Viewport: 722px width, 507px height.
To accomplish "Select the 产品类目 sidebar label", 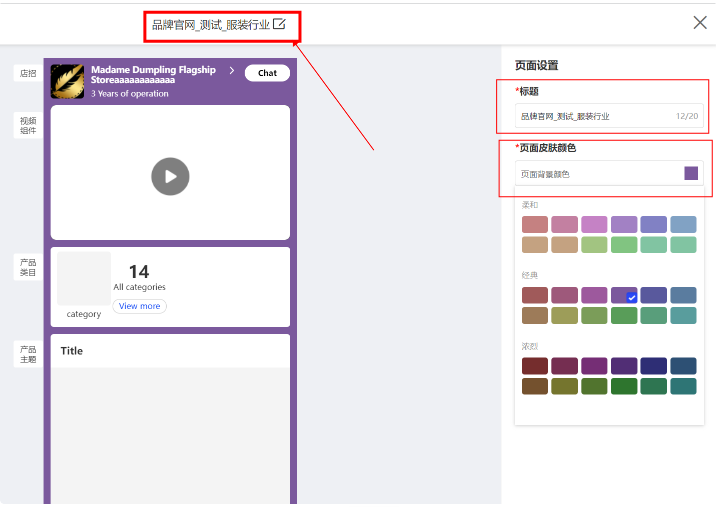I will (x=28, y=266).
